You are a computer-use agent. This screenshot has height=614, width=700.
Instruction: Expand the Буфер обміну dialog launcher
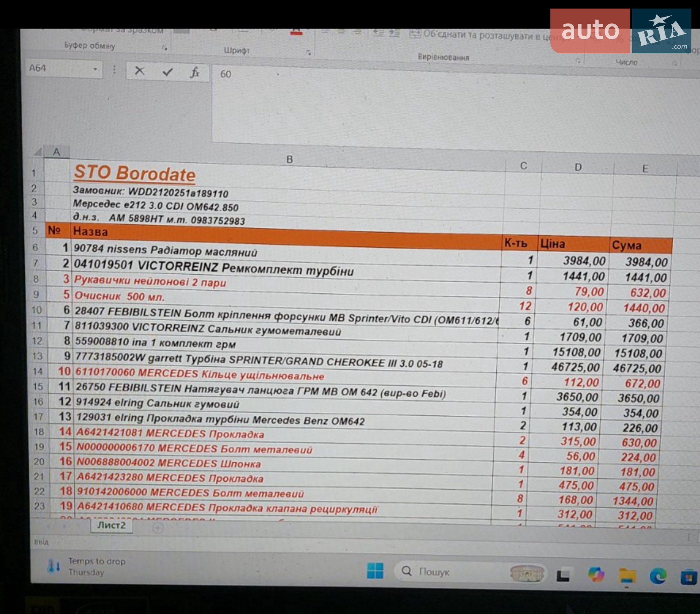pyautogui.click(x=165, y=48)
